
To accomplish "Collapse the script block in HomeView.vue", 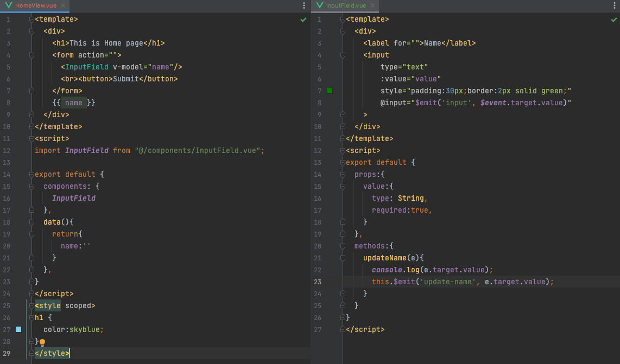I will coord(31,139).
